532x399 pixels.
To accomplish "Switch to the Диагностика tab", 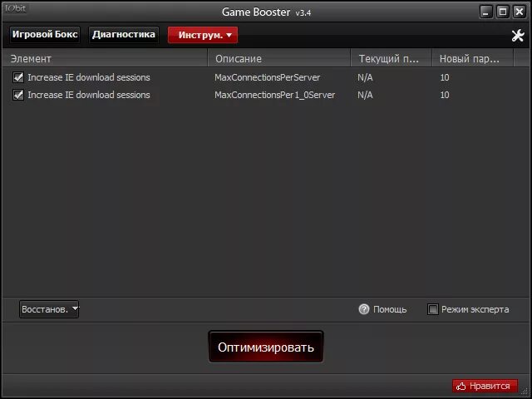I will click(x=124, y=35).
